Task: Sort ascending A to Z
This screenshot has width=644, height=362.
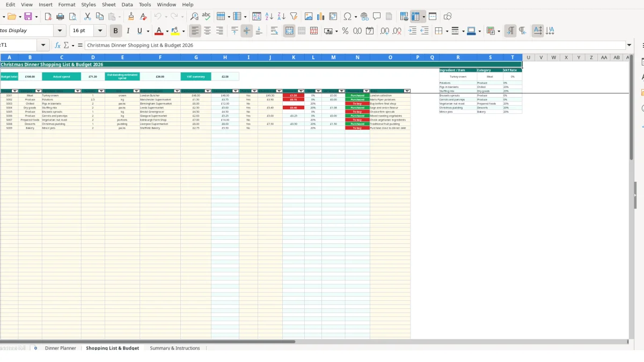Action: [269, 17]
